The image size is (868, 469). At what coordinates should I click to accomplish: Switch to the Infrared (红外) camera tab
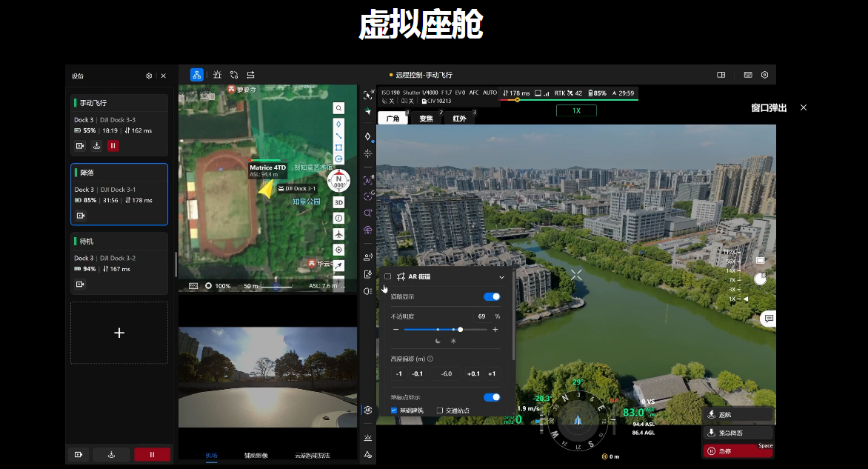[x=460, y=119]
